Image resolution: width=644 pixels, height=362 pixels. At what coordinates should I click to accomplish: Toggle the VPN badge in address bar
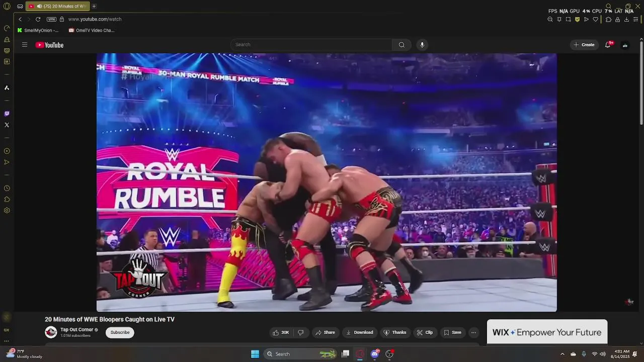pyautogui.click(x=51, y=19)
